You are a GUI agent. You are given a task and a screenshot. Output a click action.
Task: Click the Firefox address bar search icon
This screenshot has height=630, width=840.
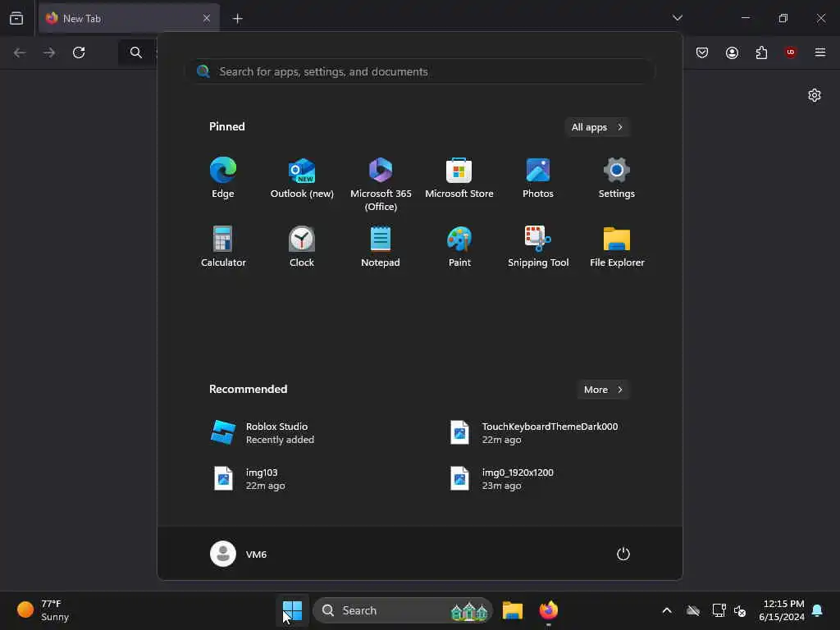(x=136, y=52)
